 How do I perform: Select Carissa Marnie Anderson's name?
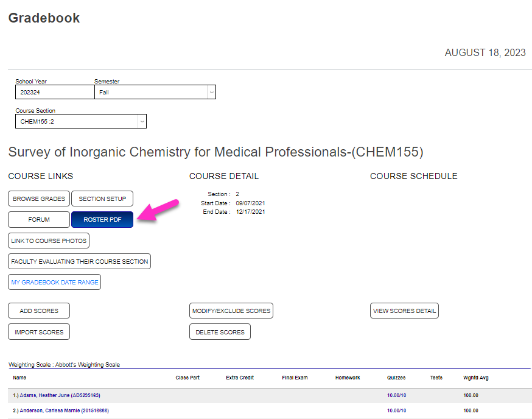[x=61, y=411]
